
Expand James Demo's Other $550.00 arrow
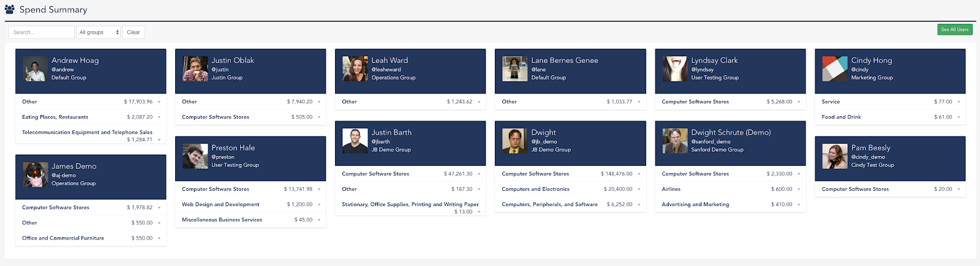(x=159, y=223)
